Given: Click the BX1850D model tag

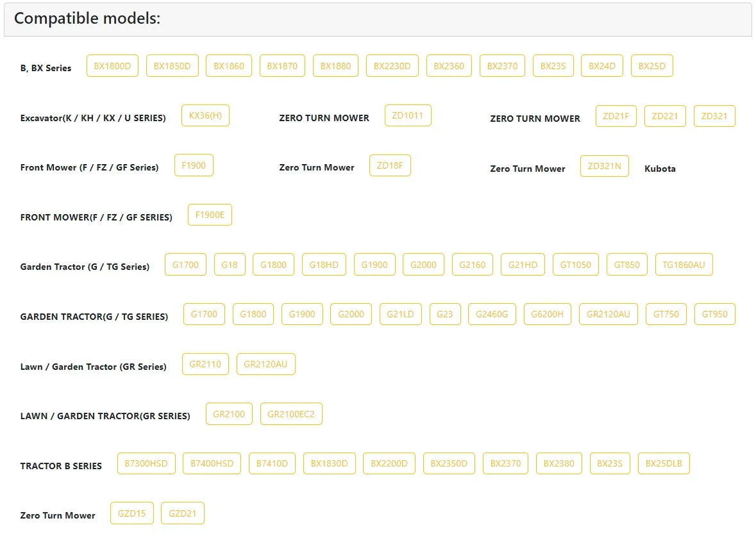Looking at the screenshot, I should (x=172, y=66).
